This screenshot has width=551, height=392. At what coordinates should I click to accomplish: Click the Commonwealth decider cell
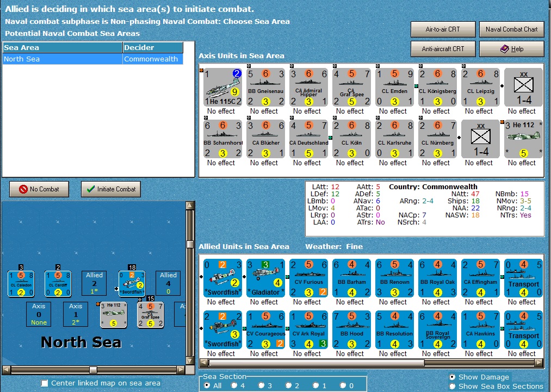point(153,59)
